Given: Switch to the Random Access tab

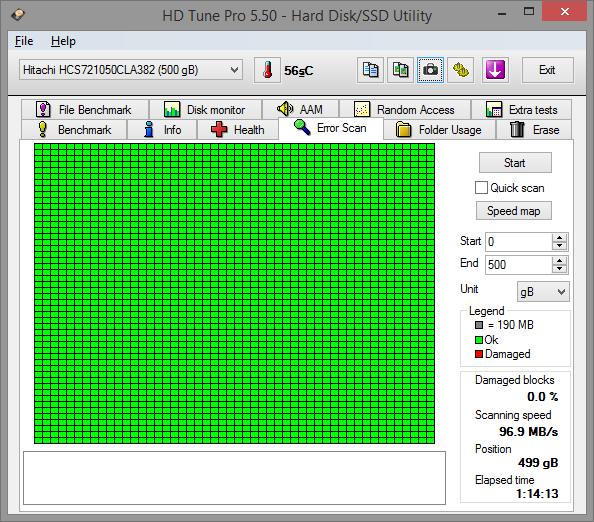Looking at the screenshot, I should click(405, 110).
